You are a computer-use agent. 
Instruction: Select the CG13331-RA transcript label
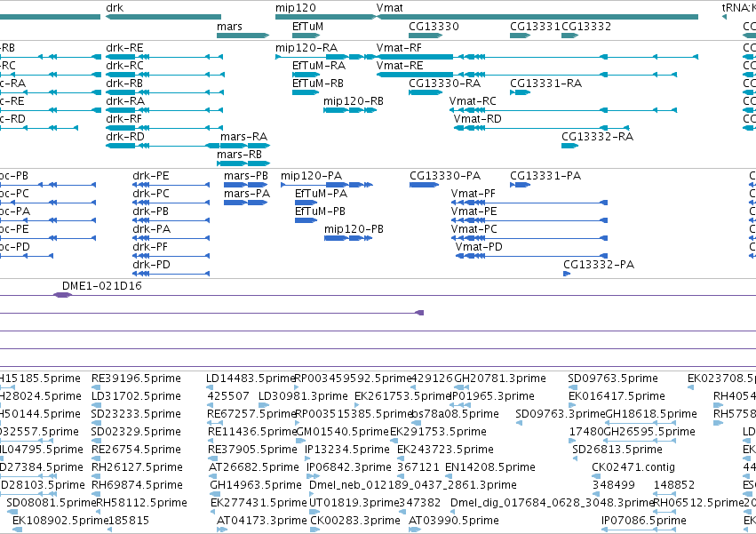click(x=545, y=84)
